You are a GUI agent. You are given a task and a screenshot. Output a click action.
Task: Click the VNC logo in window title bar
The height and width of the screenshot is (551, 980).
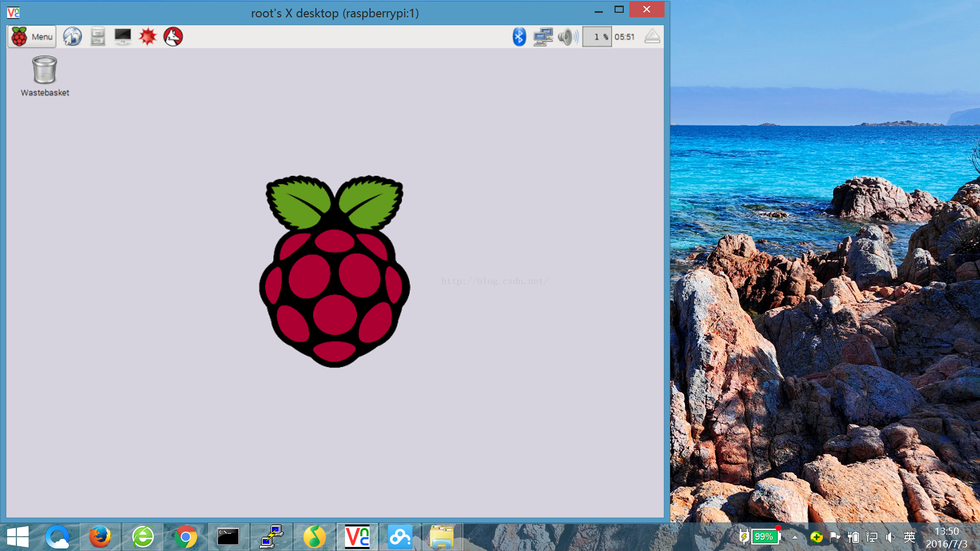coord(13,13)
